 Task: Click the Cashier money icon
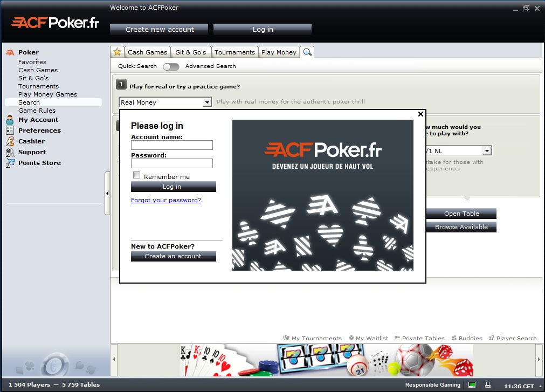click(x=10, y=141)
